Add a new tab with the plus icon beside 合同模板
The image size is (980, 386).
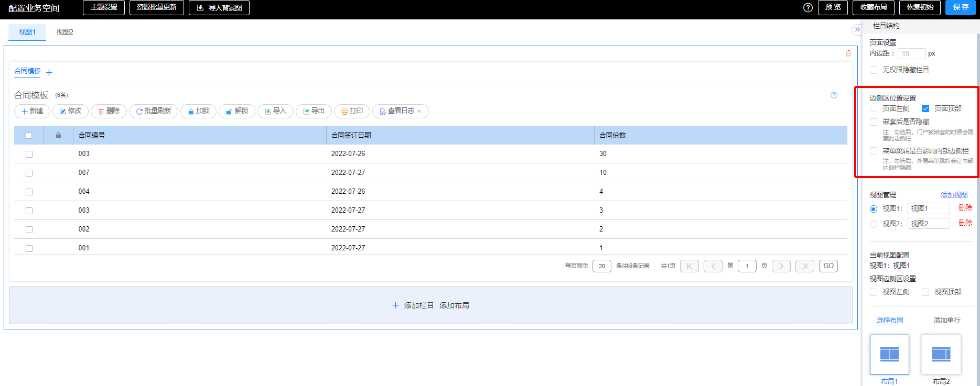pyautogui.click(x=49, y=72)
